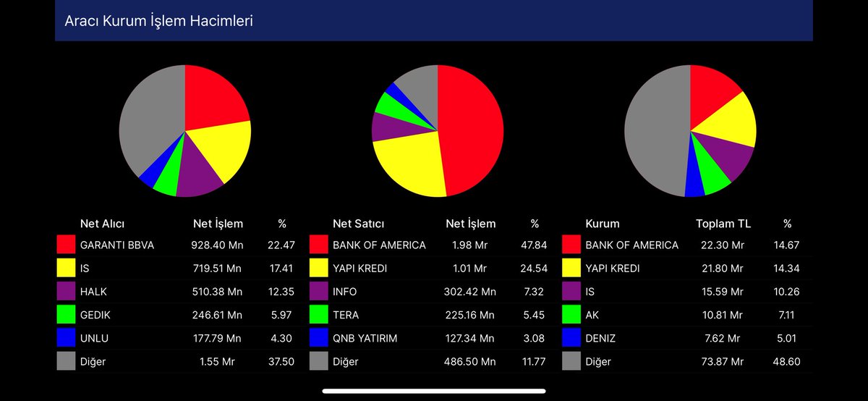Image resolution: width=868 pixels, height=401 pixels.
Task: Select the QNB YATIRIM name
Action: click(x=367, y=338)
